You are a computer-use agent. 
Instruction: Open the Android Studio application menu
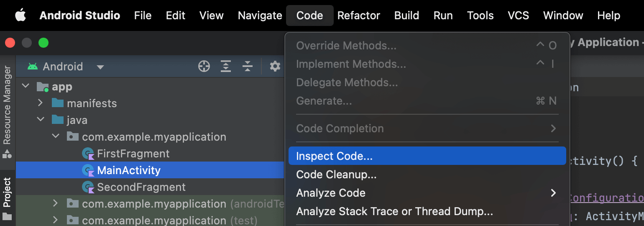tap(80, 15)
